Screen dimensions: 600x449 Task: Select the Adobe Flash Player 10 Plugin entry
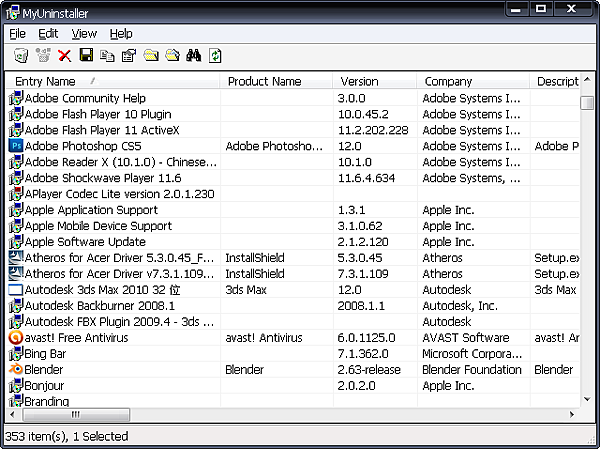[98, 114]
